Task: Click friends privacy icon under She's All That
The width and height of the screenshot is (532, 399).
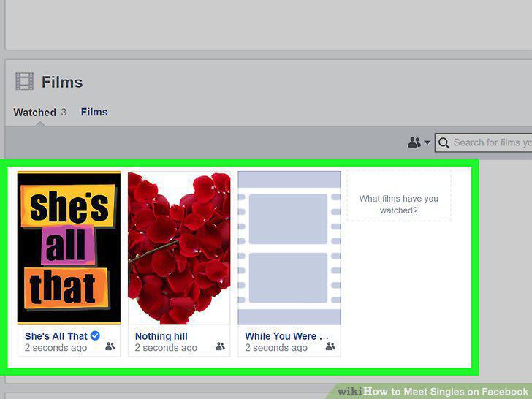Action: tap(110, 346)
